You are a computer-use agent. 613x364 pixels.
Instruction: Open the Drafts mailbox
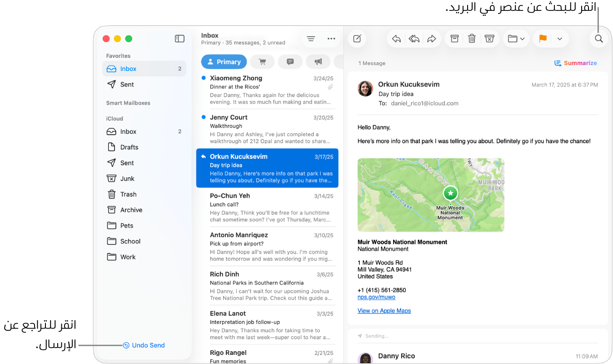tap(129, 147)
